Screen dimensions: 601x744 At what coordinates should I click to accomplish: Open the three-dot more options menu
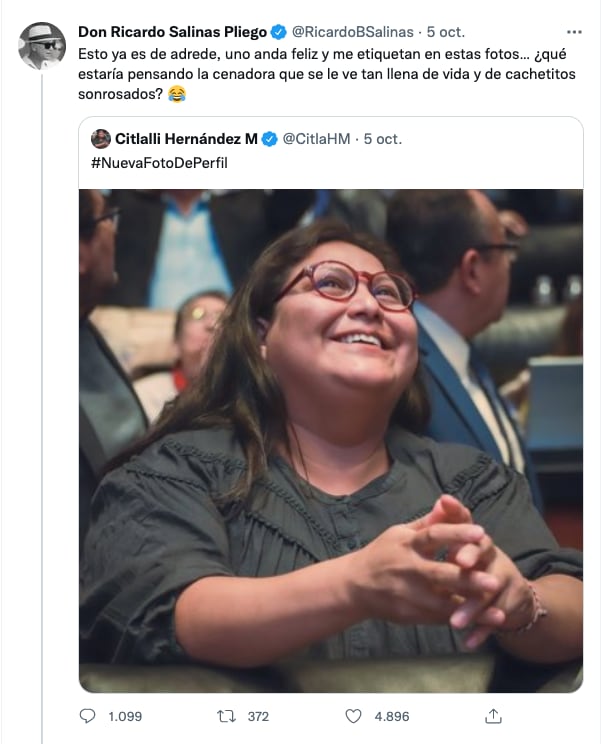(x=574, y=32)
